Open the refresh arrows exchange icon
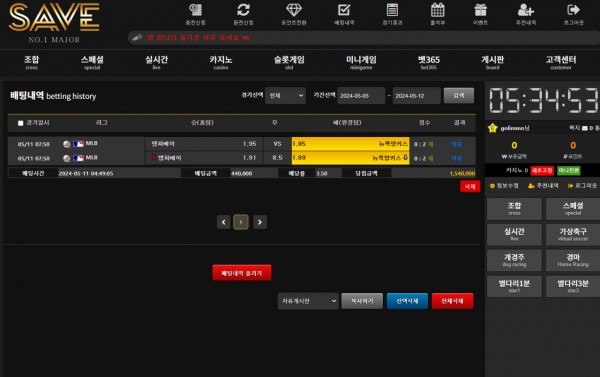Screen dimensions: 600x377 (243, 10)
